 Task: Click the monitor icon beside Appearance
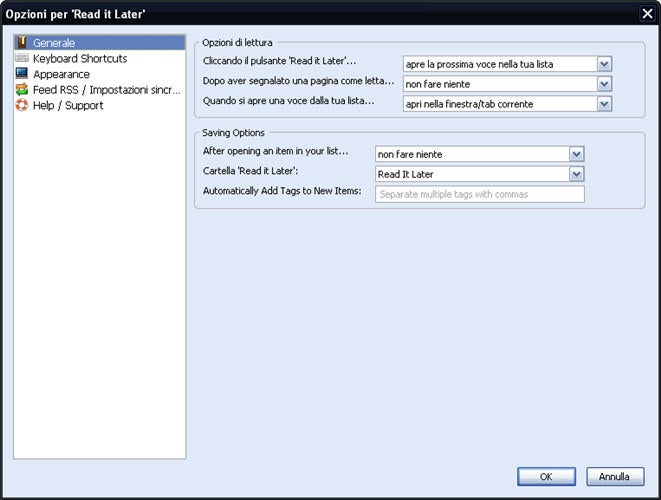pos(21,73)
